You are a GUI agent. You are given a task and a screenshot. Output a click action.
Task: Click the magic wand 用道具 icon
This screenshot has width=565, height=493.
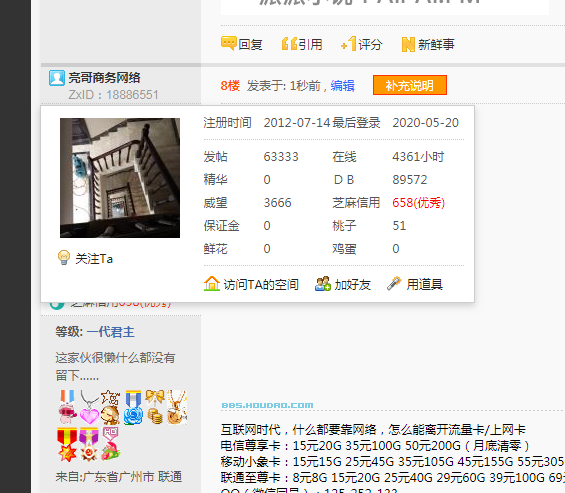[394, 284]
